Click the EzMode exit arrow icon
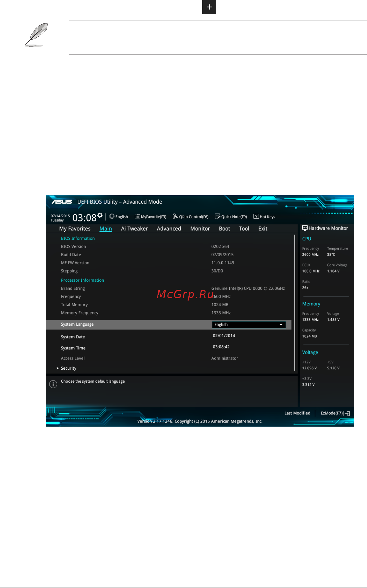367x588 pixels. pos(347,414)
